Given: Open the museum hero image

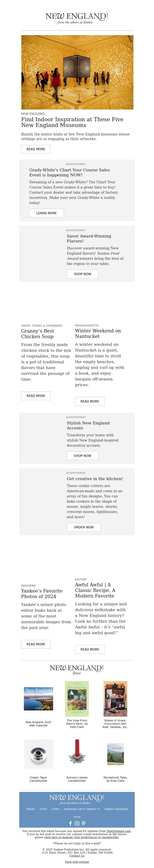Looking at the screenshot, I should click(x=77, y=72).
